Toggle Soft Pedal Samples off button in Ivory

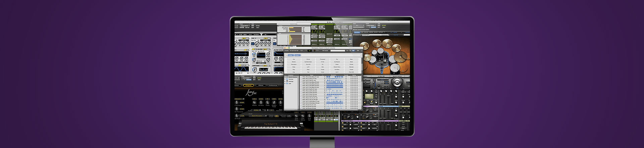click(289, 116)
